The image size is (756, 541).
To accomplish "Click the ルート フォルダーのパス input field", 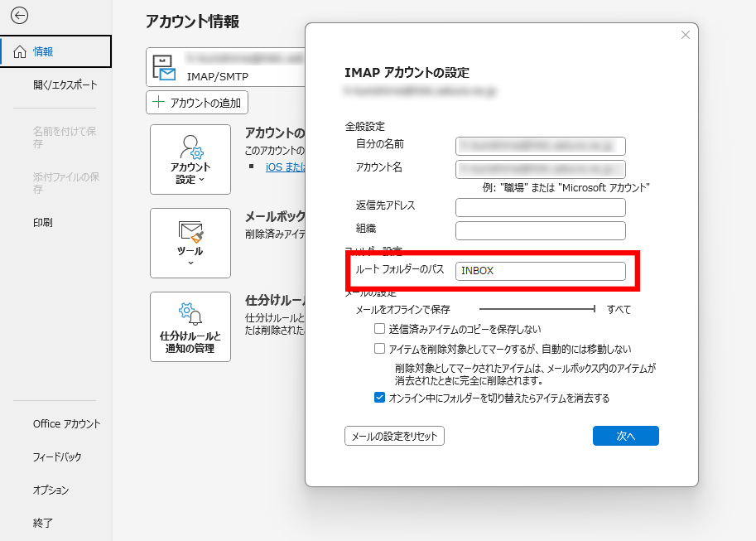I will point(540,271).
